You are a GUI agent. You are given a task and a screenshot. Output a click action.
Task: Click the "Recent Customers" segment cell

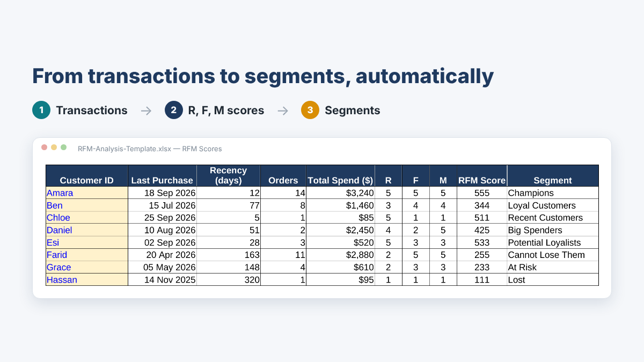pos(553,218)
